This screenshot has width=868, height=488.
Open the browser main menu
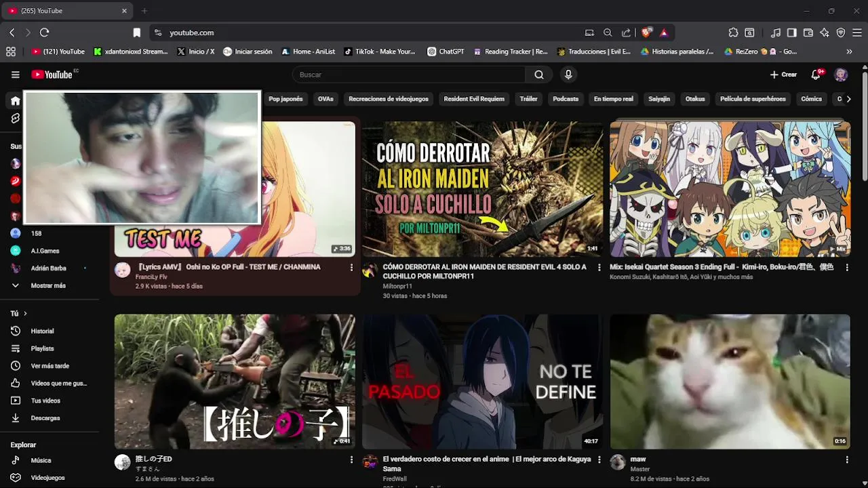point(858,33)
